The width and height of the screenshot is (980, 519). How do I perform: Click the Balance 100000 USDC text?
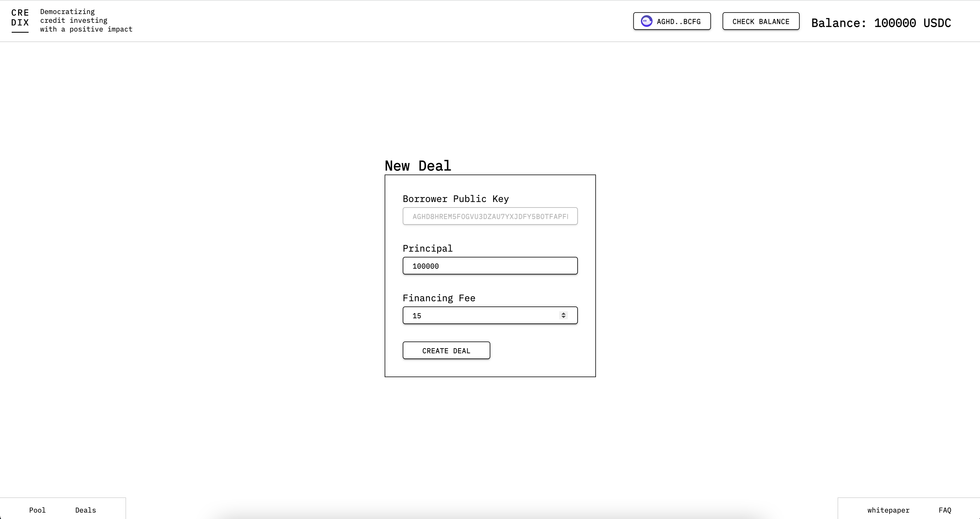pyautogui.click(x=881, y=23)
